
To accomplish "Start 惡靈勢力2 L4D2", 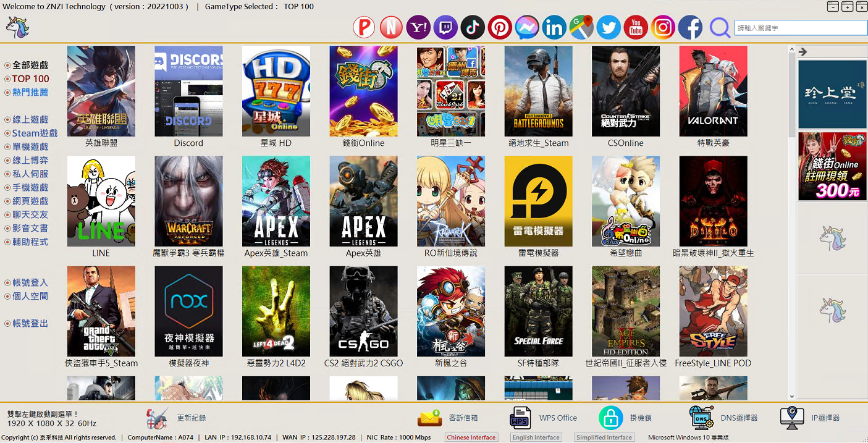I will tap(276, 311).
